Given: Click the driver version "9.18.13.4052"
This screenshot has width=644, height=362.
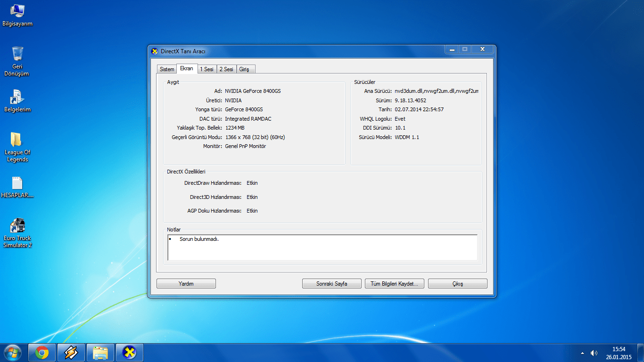Looking at the screenshot, I should [410, 100].
